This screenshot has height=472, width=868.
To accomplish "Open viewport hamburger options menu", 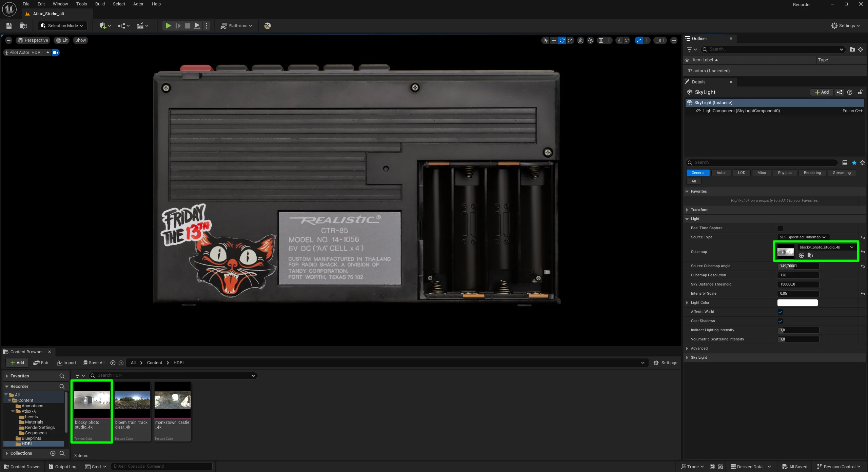I will (9, 40).
